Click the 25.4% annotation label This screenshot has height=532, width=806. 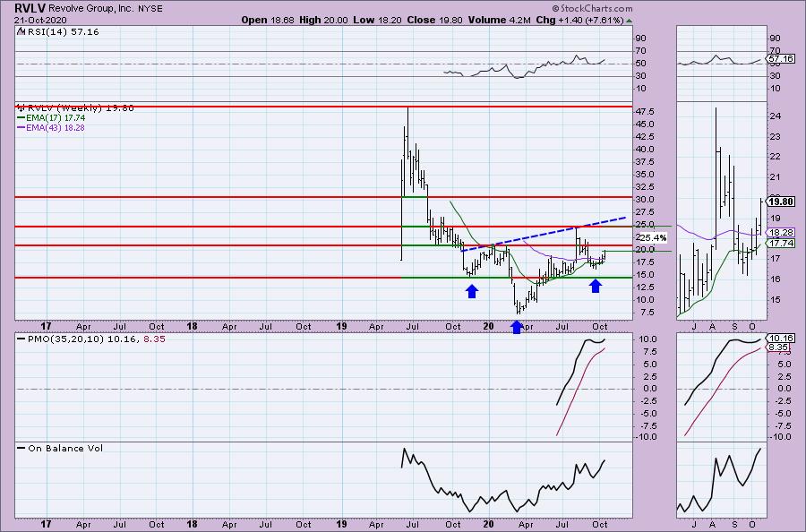653,237
